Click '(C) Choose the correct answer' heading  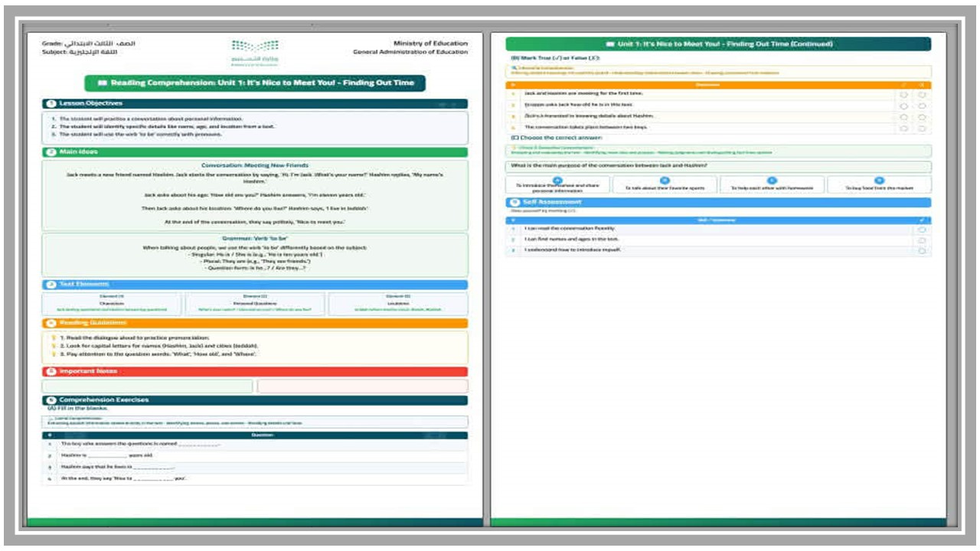click(557, 138)
